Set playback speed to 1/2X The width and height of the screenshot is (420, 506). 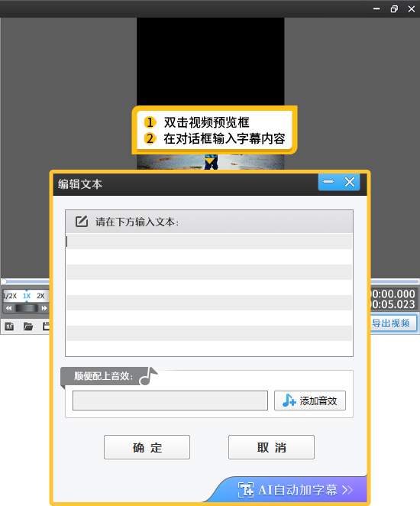coord(10,296)
